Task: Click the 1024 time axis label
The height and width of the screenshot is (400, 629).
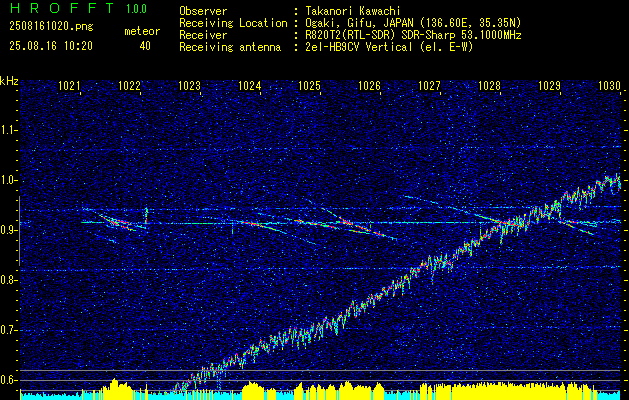Action: click(250, 85)
